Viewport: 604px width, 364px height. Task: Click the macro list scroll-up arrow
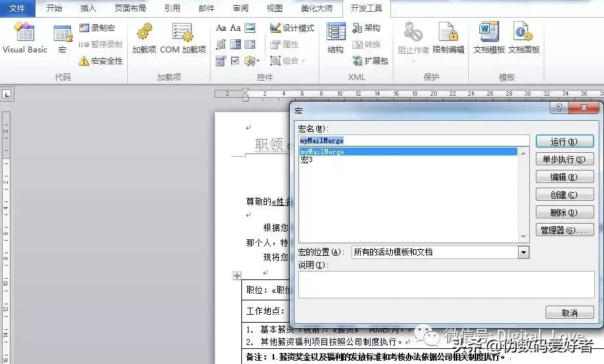pyautogui.click(x=523, y=153)
